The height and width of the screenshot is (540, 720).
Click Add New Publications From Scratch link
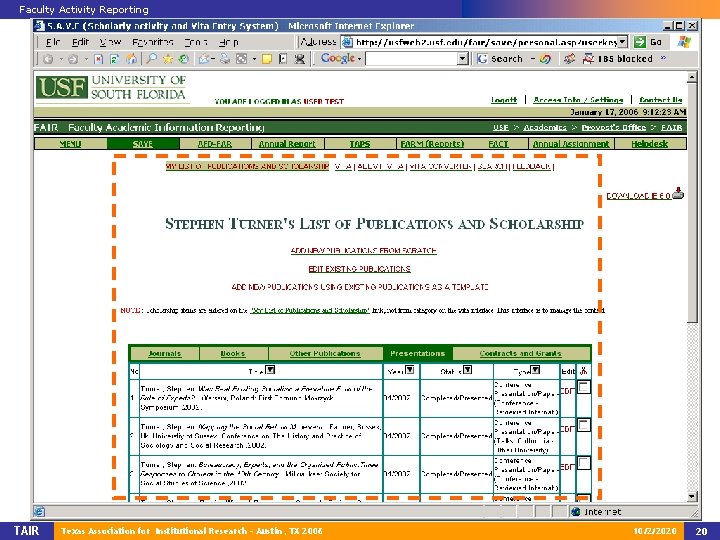click(363, 251)
